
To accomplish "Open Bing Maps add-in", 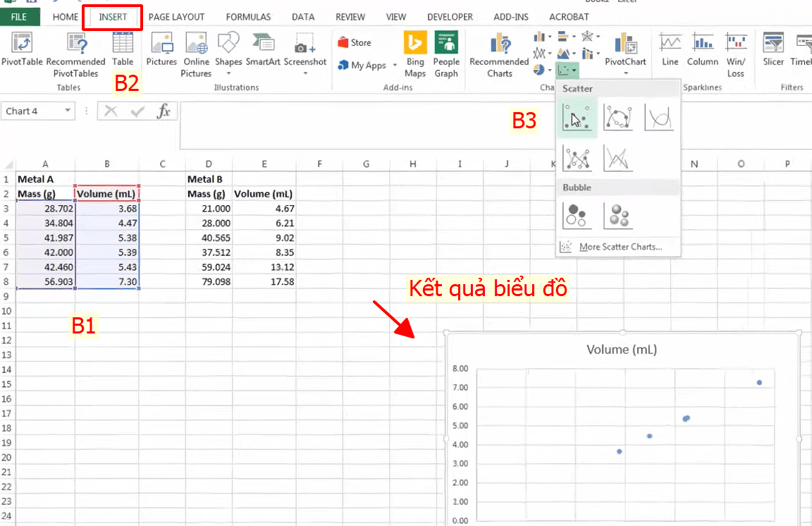I will click(415, 51).
